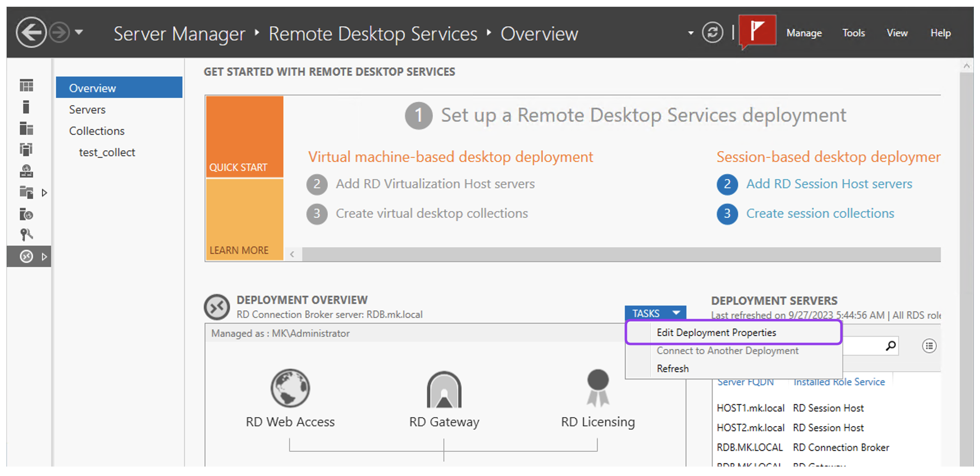The image size is (980, 476).
Task: Click Create virtual desktop collections
Action: (432, 213)
